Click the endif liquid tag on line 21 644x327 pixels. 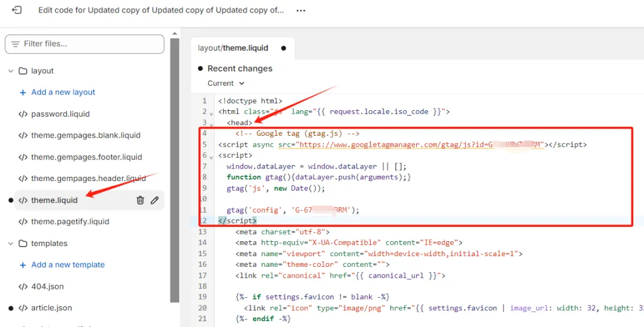pyautogui.click(x=263, y=319)
